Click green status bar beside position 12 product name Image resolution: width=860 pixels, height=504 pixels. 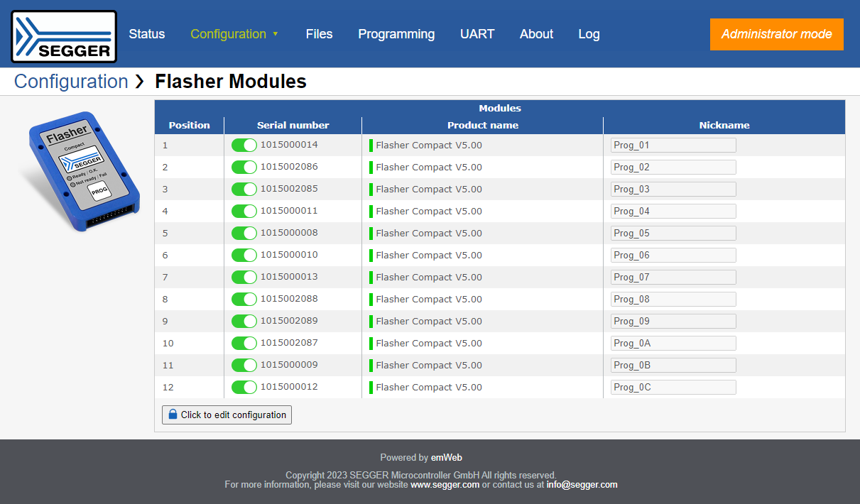pos(371,388)
